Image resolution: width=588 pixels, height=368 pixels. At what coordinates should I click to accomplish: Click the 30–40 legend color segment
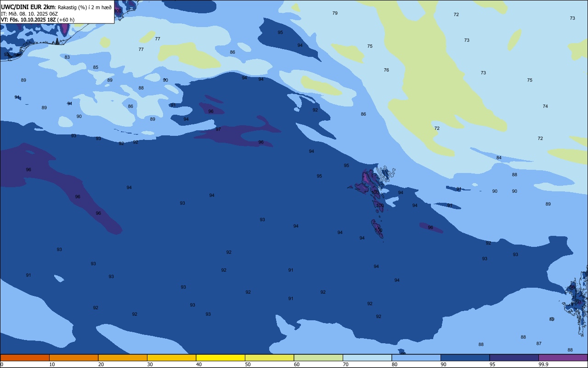click(x=171, y=357)
